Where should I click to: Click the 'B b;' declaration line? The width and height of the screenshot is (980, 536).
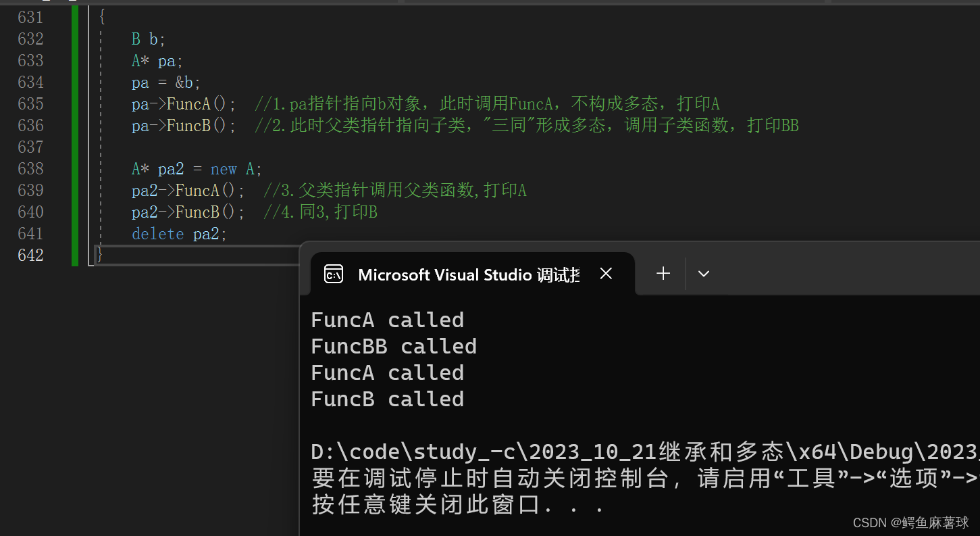pyautogui.click(x=149, y=39)
